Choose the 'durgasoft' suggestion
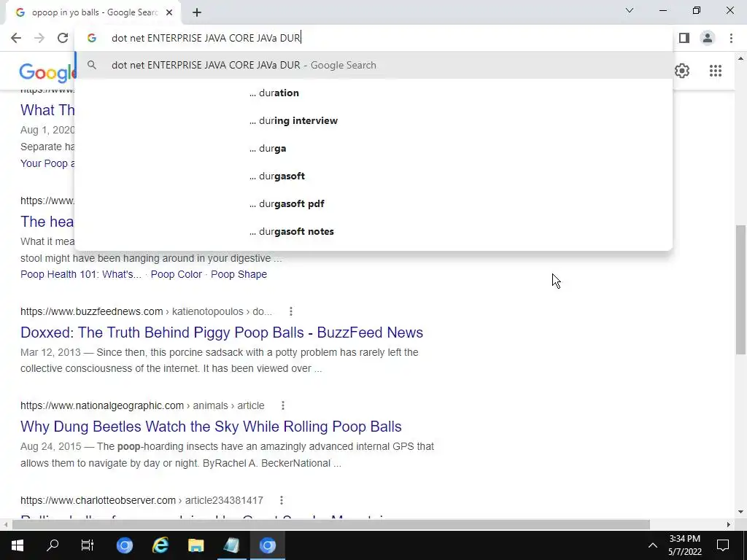This screenshot has height=560, width=747. (x=373, y=176)
